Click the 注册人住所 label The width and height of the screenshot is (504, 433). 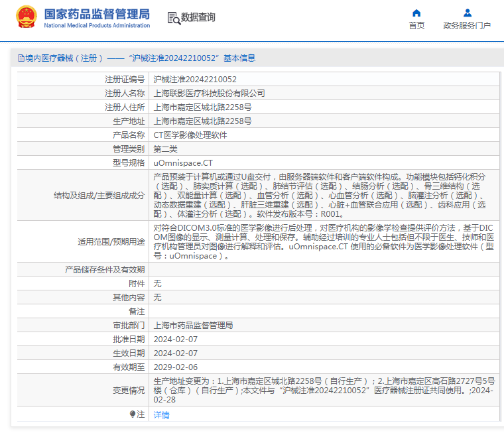pyautogui.click(x=125, y=107)
